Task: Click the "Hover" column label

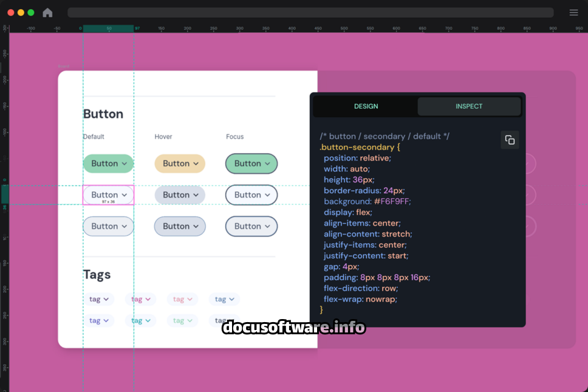Action: pos(163,137)
